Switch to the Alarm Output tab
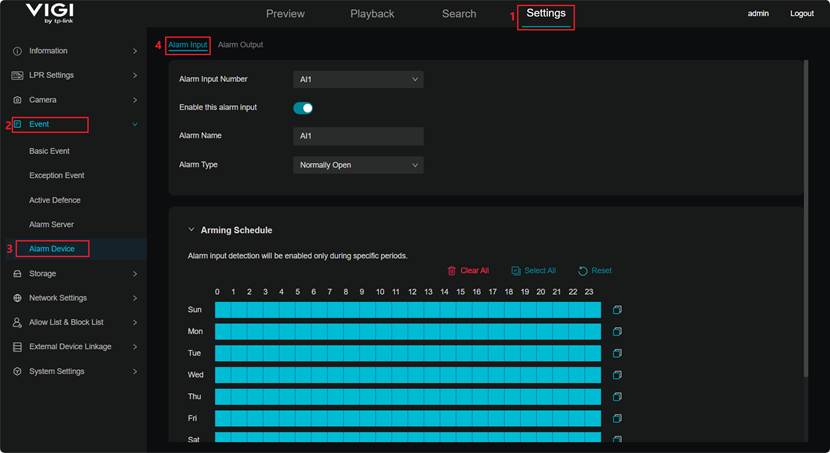Image resolution: width=830 pixels, height=453 pixels. pos(240,45)
